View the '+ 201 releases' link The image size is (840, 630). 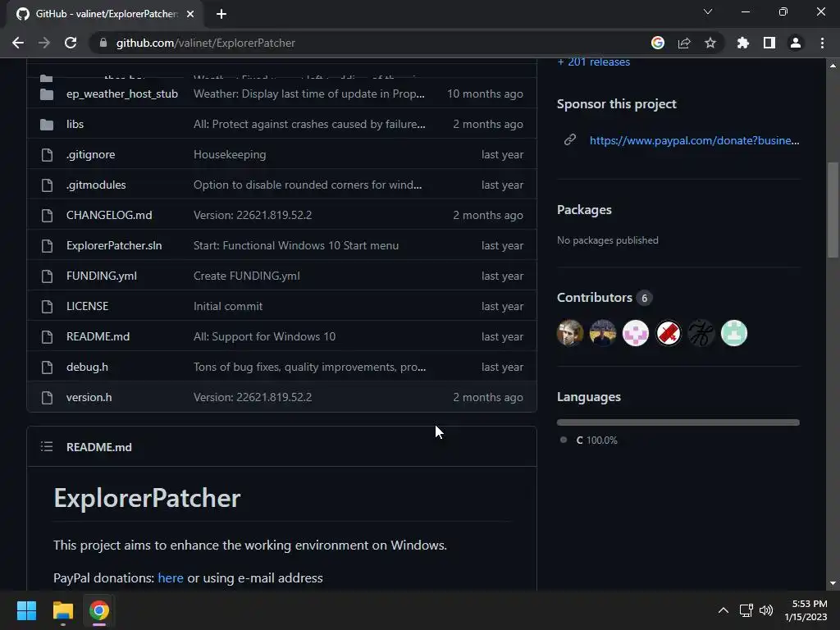point(594,62)
